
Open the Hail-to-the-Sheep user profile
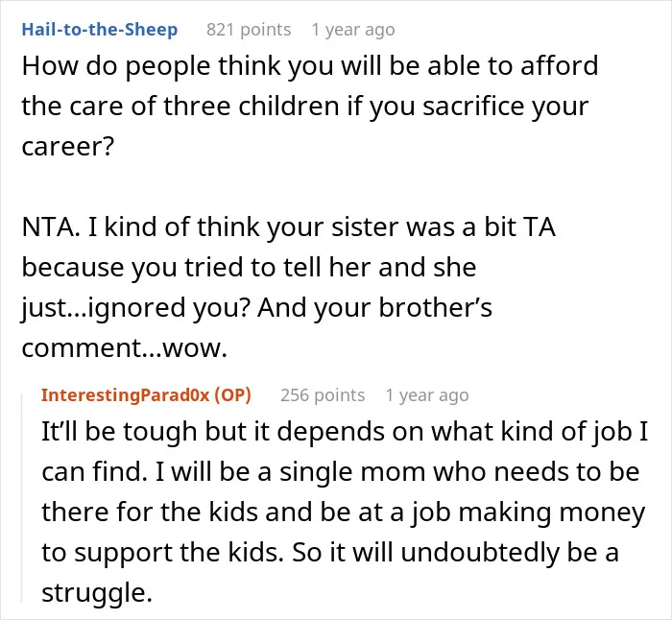(100, 30)
